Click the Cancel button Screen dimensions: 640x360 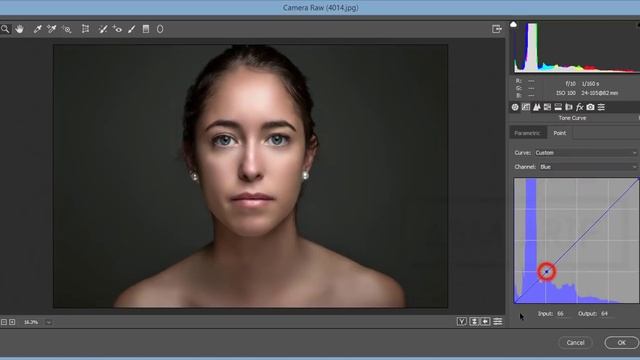(x=575, y=342)
